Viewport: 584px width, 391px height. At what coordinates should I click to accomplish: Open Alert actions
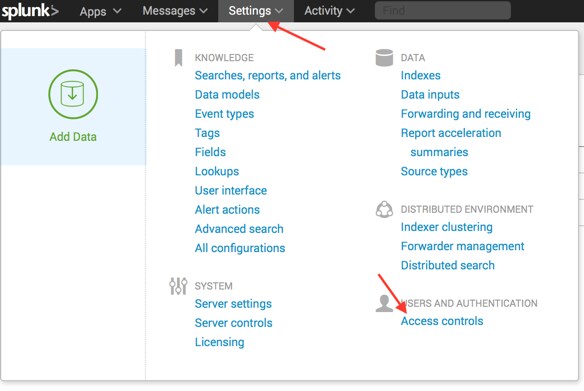click(x=227, y=210)
